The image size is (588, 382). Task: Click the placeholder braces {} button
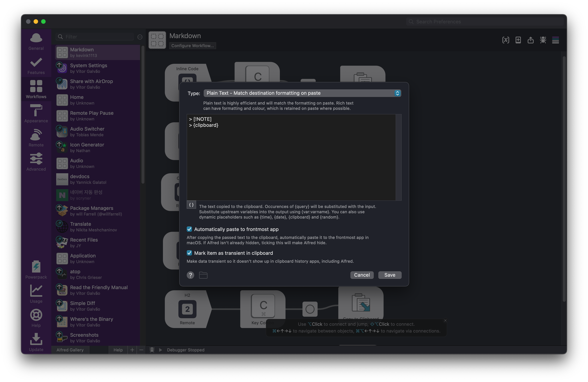point(191,205)
